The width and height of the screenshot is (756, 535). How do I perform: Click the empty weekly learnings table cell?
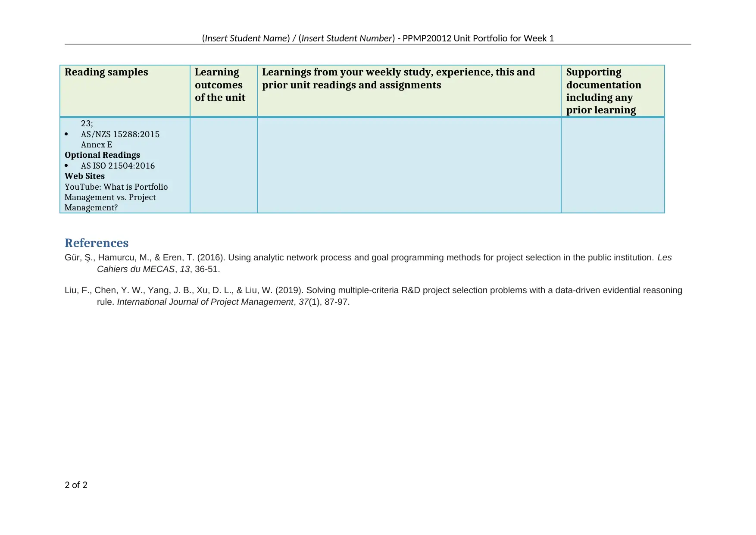click(409, 165)
